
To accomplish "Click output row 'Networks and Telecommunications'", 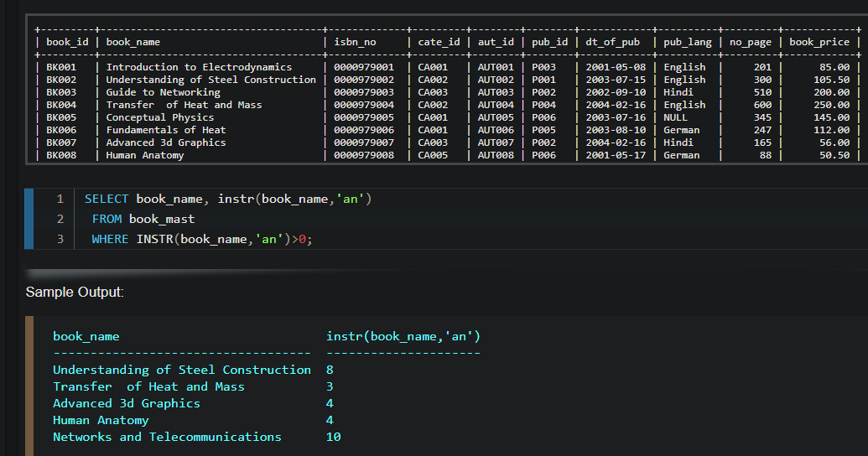I will (x=167, y=437).
